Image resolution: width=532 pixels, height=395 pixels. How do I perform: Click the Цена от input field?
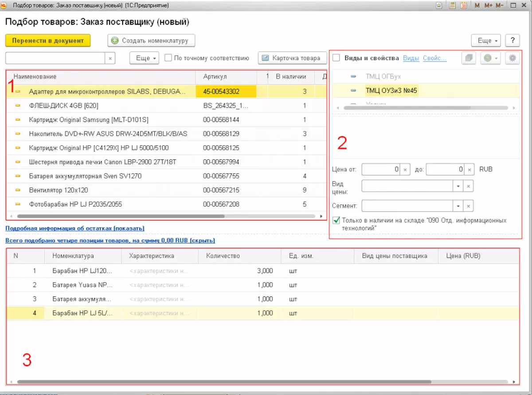pyautogui.click(x=381, y=169)
